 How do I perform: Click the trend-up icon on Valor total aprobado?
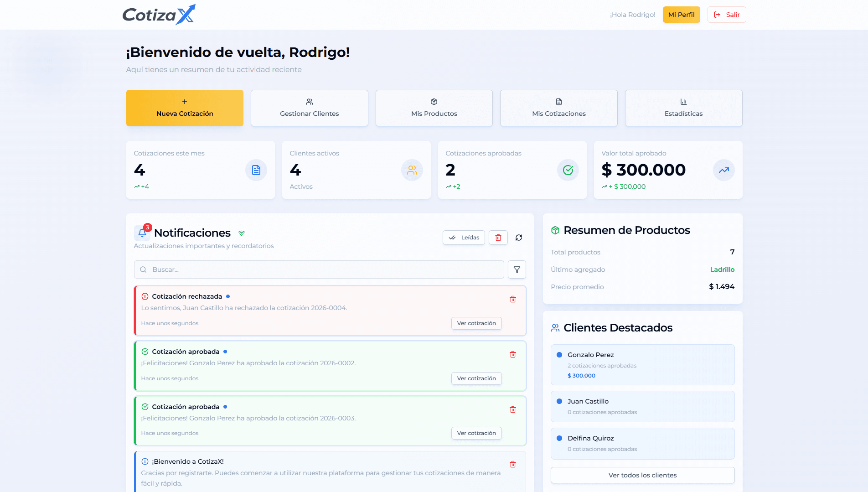(723, 170)
